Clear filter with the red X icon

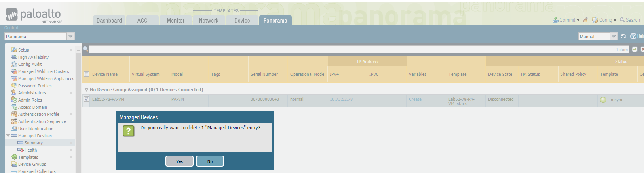(642, 49)
